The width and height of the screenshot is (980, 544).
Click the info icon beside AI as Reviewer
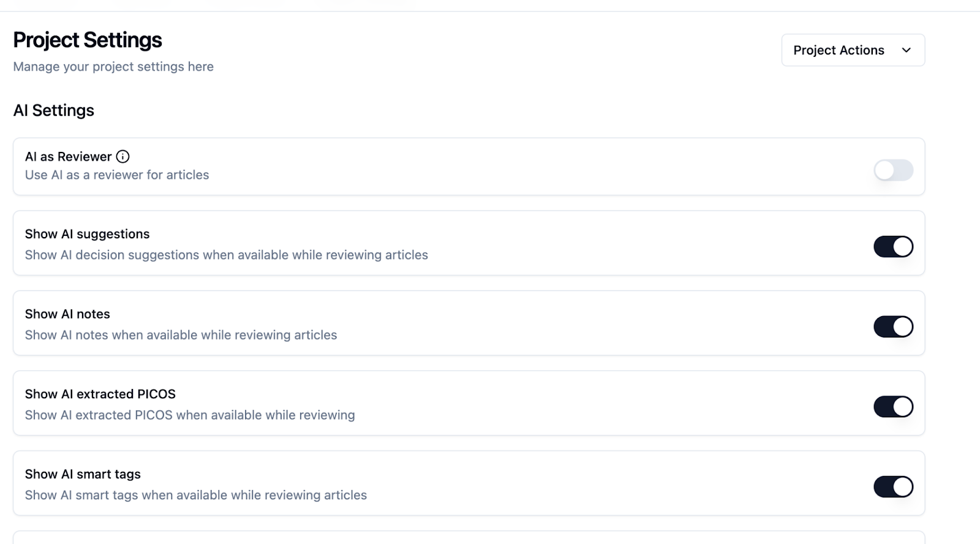click(x=123, y=157)
